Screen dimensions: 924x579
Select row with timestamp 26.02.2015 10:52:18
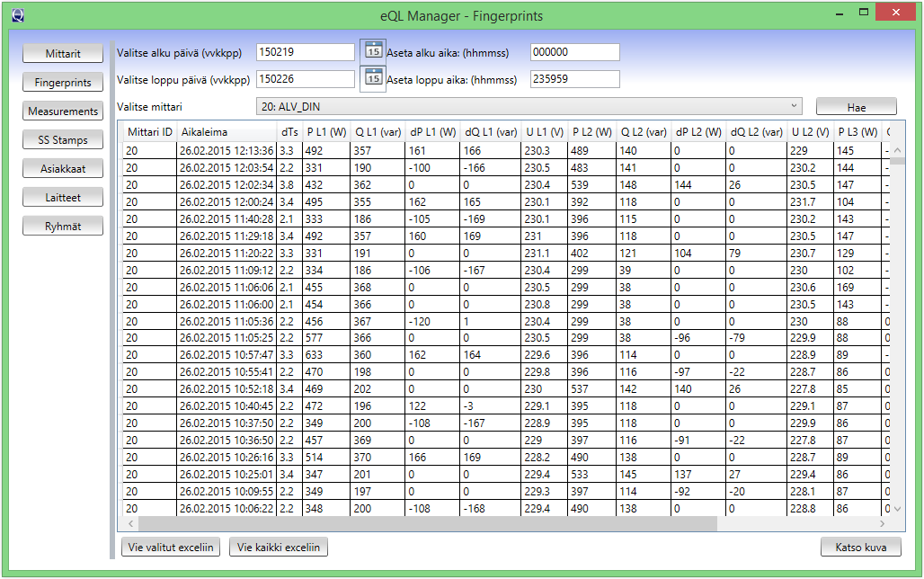[506, 389]
